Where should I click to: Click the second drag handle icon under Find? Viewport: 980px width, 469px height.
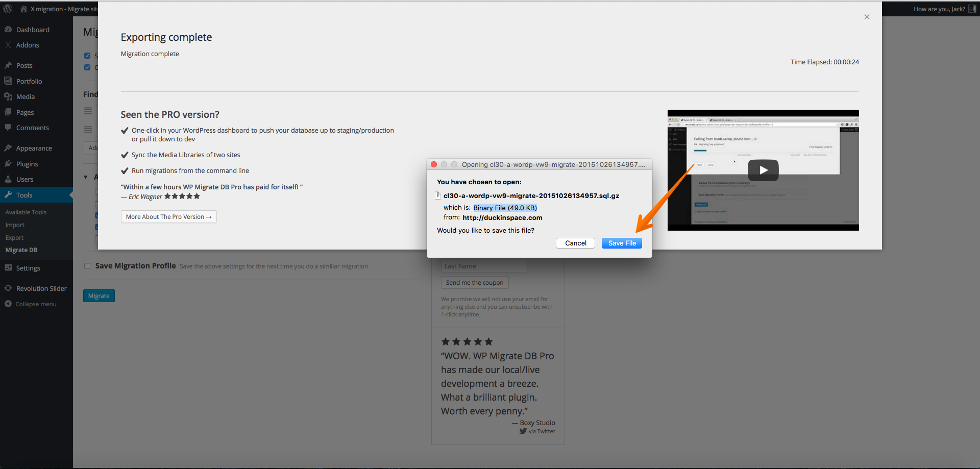point(88,130)
